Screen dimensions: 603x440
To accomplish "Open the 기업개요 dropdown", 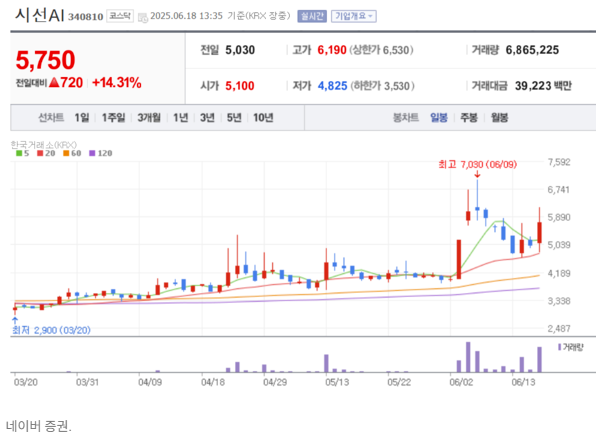I will [x=354, y=16].
